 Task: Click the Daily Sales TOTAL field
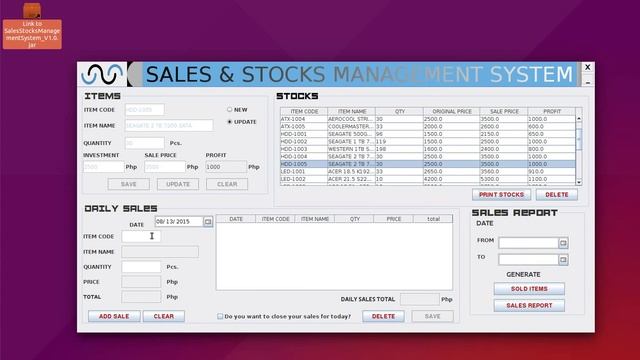(141, 297)
